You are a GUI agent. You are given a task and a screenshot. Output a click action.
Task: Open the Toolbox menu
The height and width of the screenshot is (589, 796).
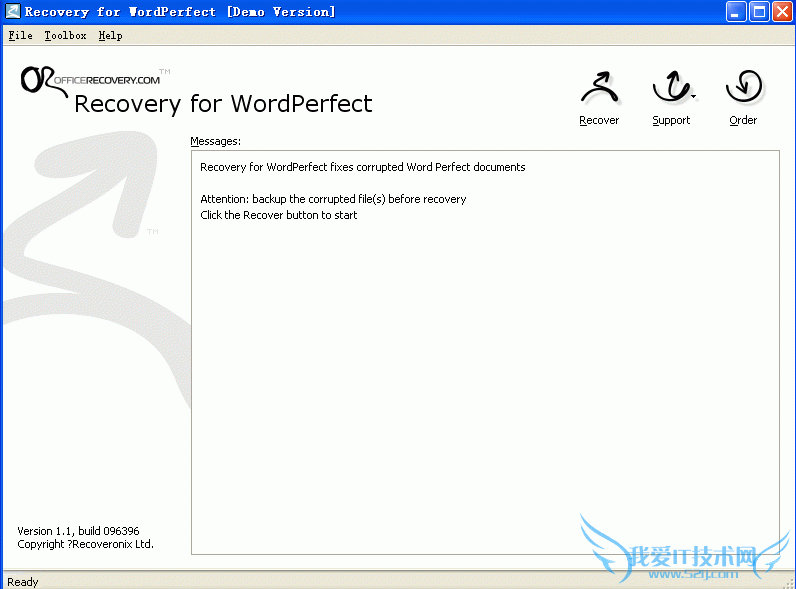65,35
